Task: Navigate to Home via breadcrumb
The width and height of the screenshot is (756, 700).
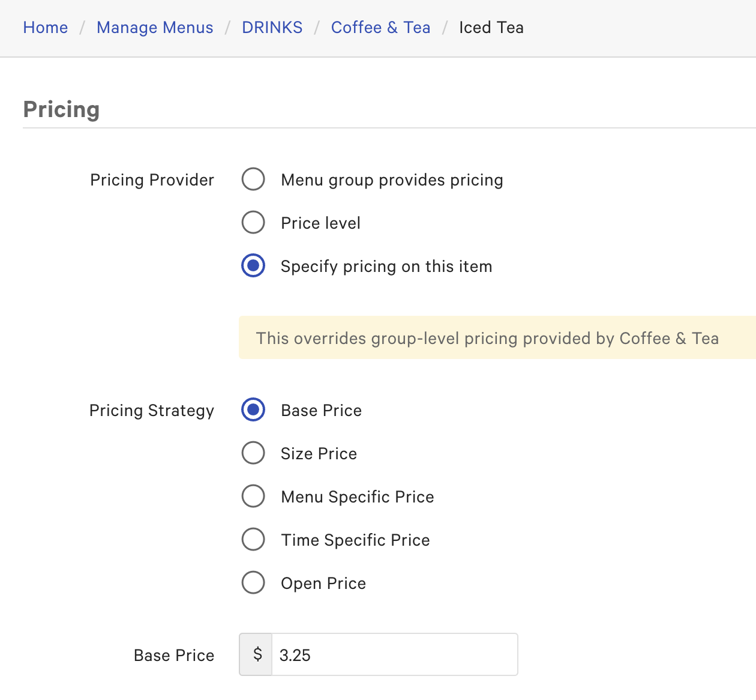Action: pos(45,28)
